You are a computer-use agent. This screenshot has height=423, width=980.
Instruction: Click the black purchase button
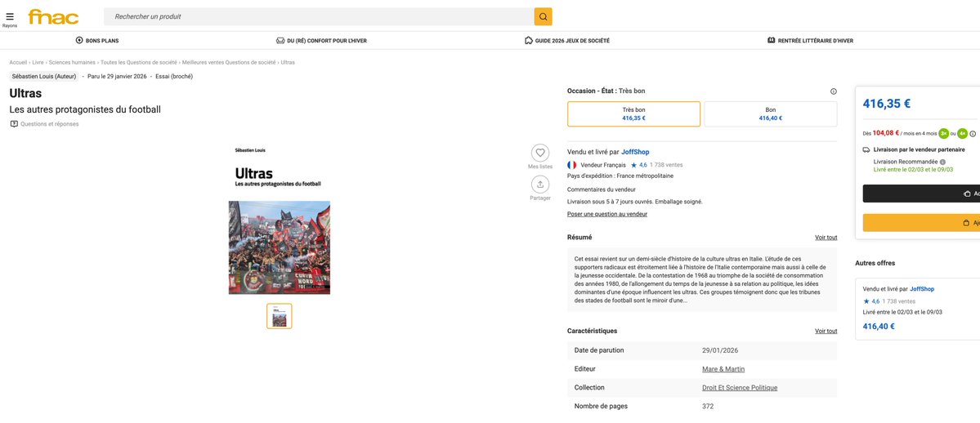[921, 194]
